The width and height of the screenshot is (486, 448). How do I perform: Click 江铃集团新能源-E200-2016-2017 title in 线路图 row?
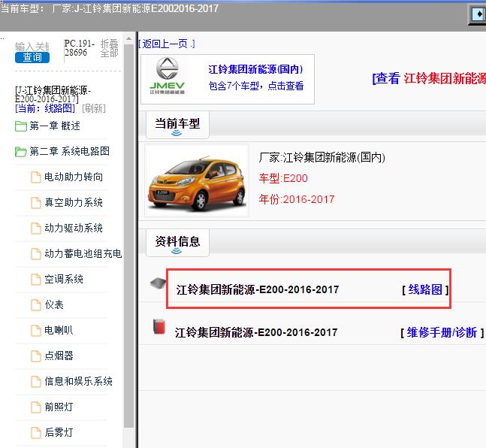pos(257,290)
